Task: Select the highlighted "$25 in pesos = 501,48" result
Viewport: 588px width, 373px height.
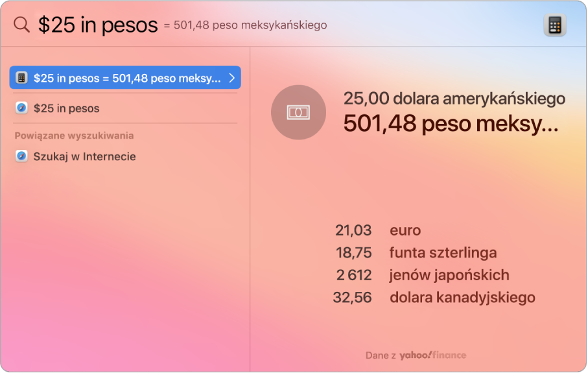Action: coord(125,78)
